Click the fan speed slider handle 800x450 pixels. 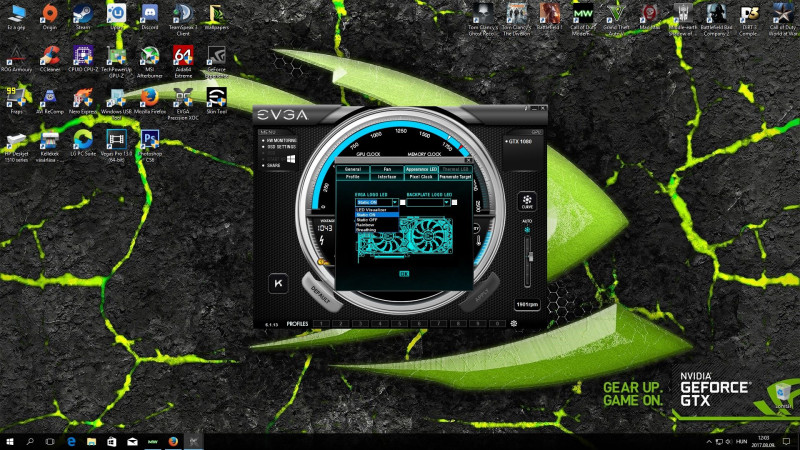coord(530,257)
